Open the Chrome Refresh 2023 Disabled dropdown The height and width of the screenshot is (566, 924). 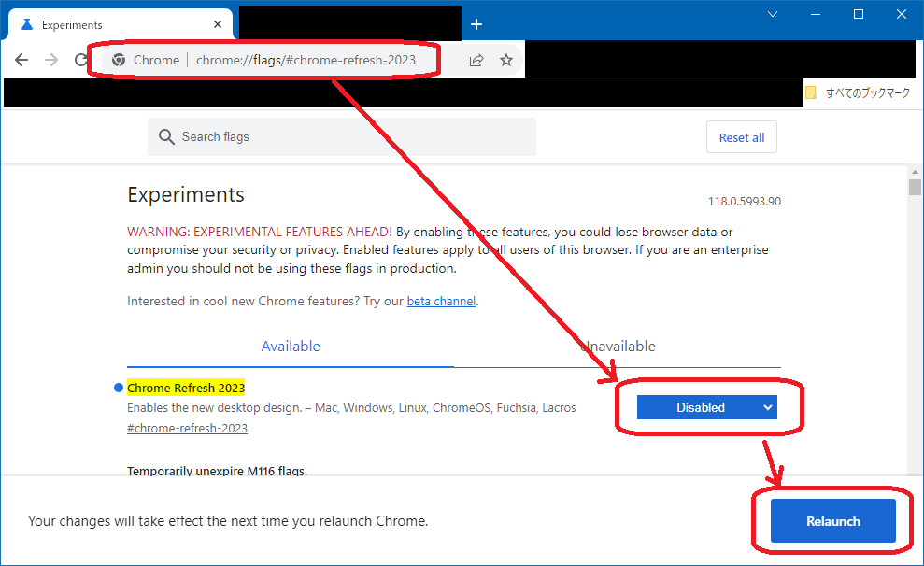pos(706,407)
